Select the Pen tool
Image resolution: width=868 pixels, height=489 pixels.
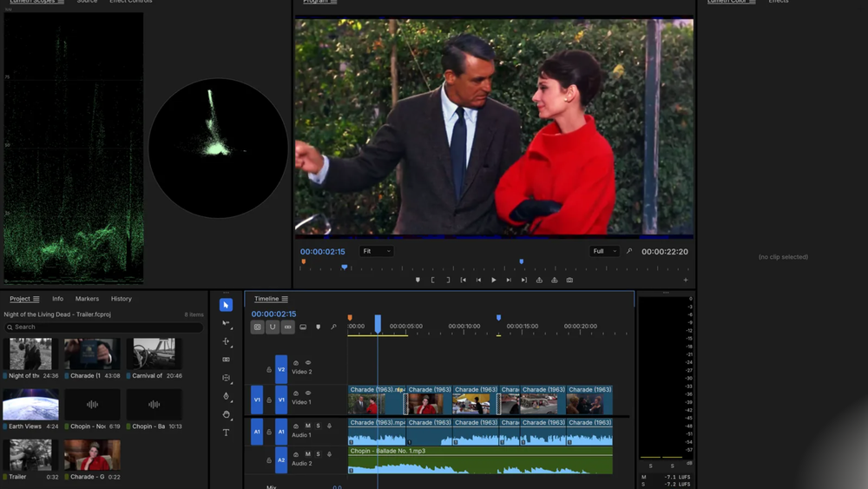click(x=226, y=396)
